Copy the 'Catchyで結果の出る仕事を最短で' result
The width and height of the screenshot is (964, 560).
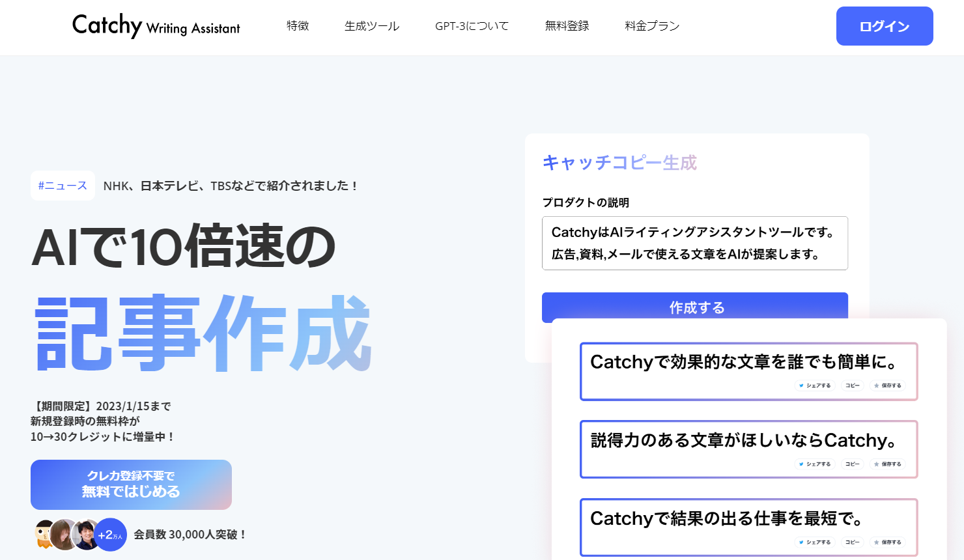(853, 542)
